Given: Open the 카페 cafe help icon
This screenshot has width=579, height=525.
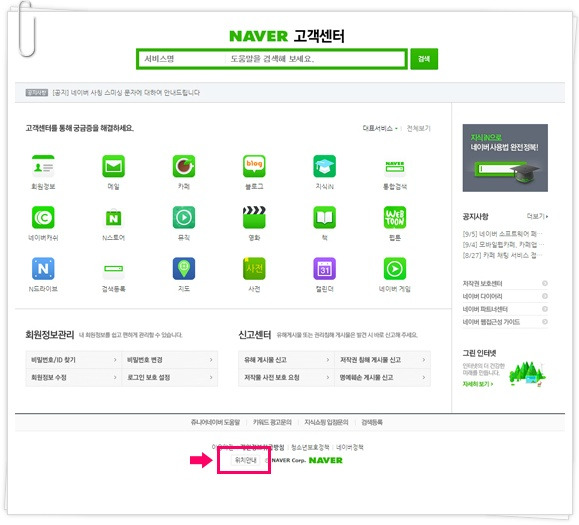Looking at the screenshot, I should (184, 167).
